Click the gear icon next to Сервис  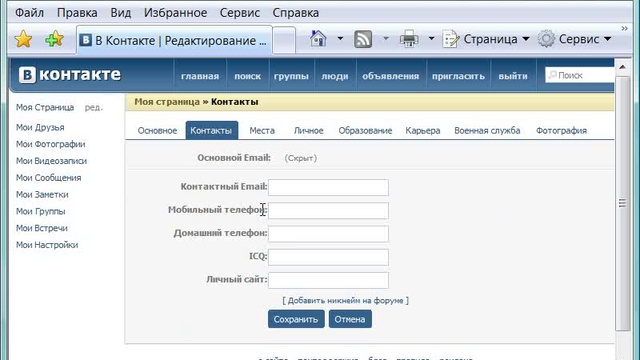[546, 39]
